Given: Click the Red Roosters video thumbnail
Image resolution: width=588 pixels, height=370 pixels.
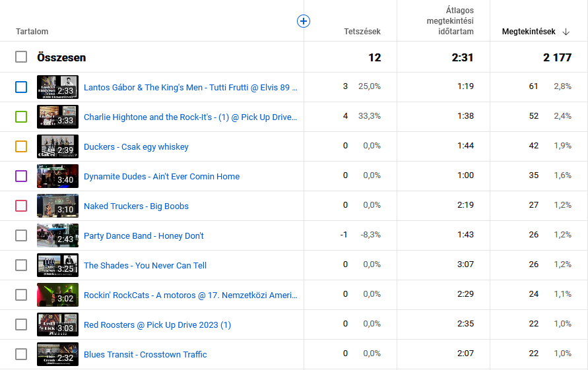Looking at the screenshot, I should click(x=57, y=324).
